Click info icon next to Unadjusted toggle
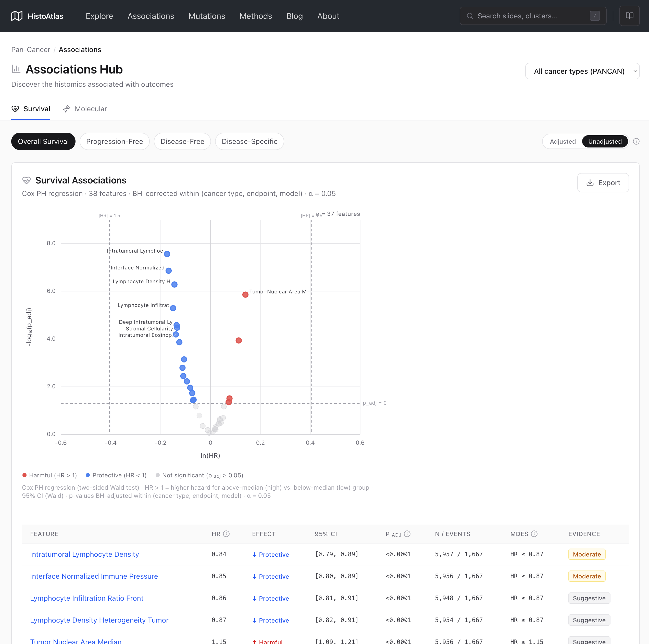The width and height of the screenshot is (649, 644). tap(636, 141)
